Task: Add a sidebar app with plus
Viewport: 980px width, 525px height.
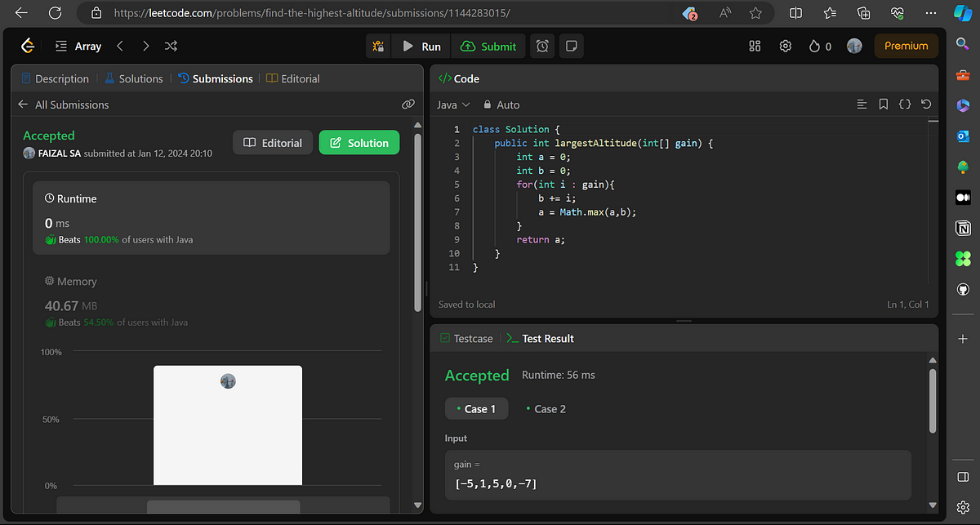Action: [x=963, y=338]
